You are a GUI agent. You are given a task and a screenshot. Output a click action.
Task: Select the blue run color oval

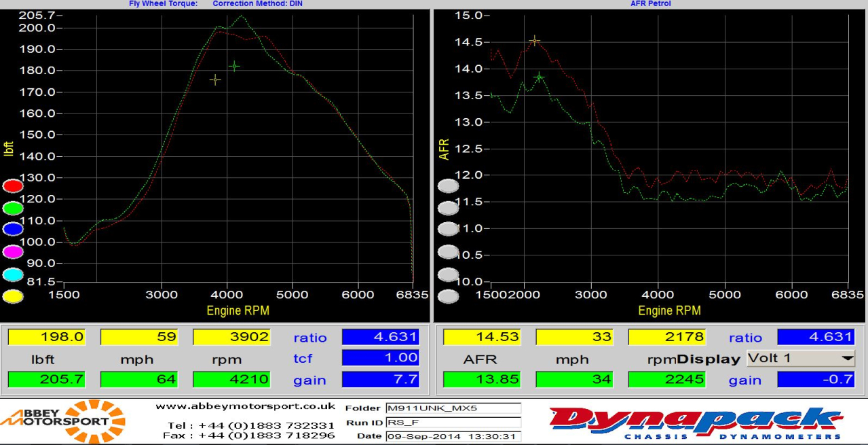[13, 230]
